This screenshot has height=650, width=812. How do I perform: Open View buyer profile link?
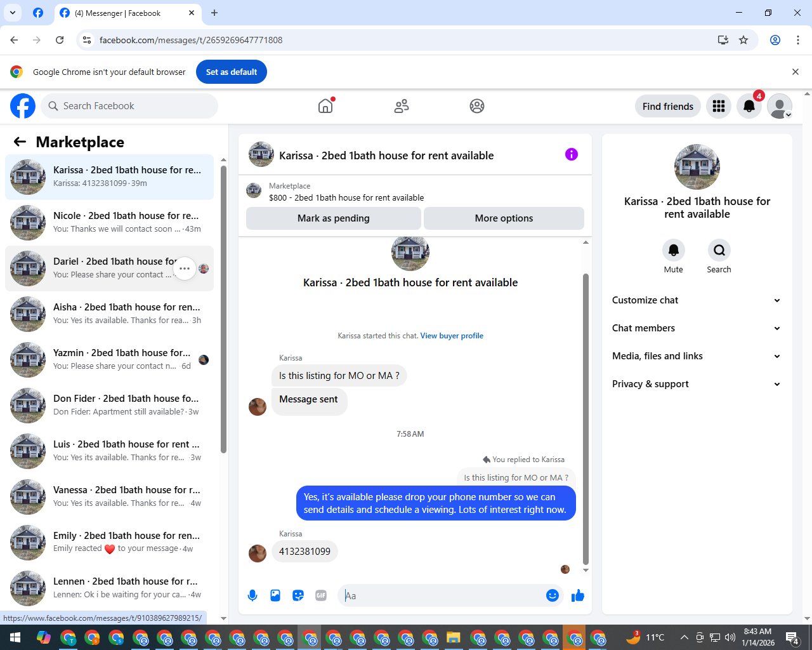(x=452, y=336)
